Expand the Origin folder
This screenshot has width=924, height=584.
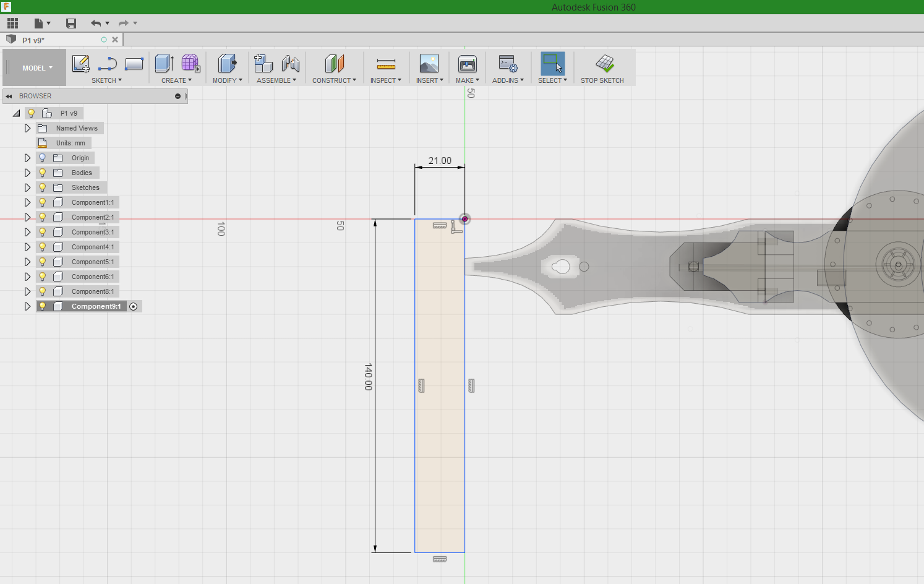tap(27, 158)
